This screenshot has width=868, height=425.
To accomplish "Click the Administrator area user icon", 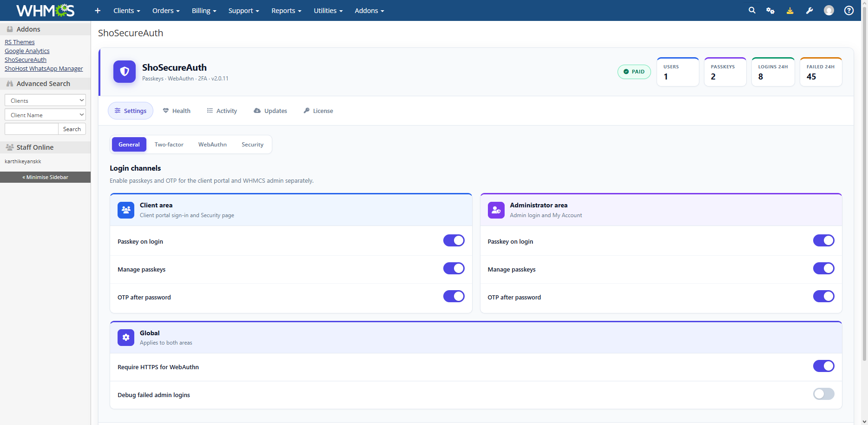I will click(496, 210).
